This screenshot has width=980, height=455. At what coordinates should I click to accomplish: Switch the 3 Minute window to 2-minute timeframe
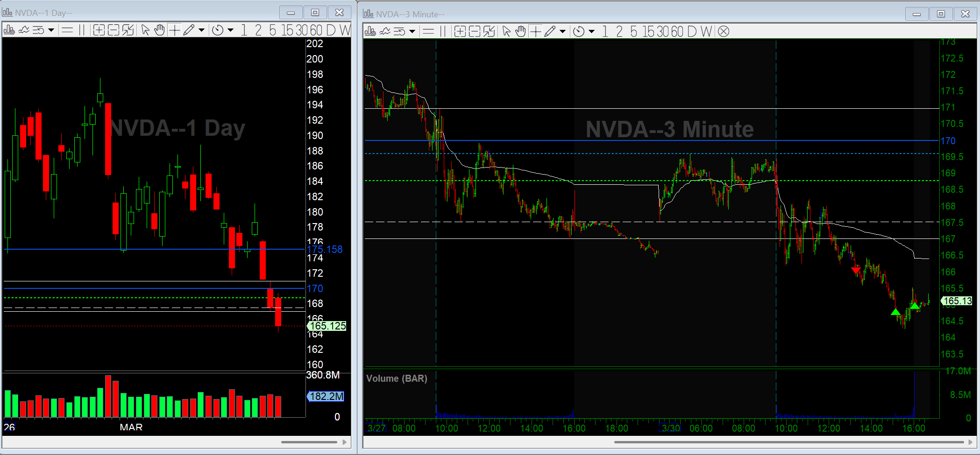click(x=619, y=31)
